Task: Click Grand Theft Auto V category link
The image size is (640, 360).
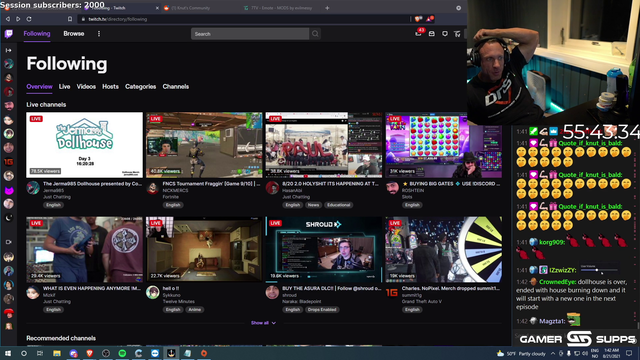Action: [422, 301]
